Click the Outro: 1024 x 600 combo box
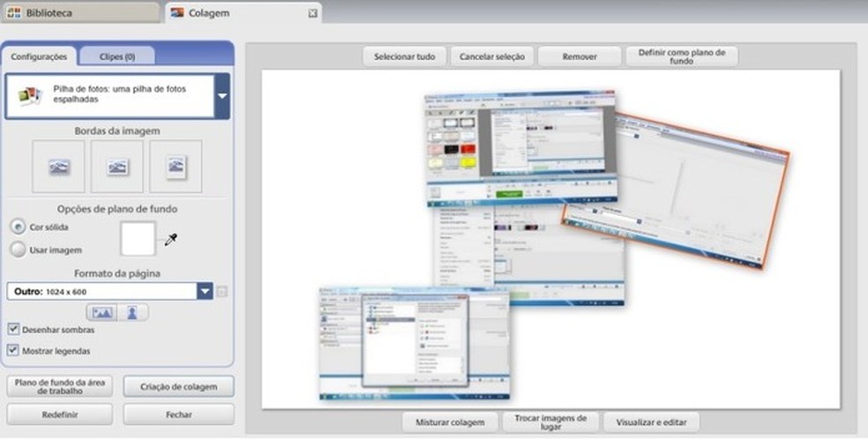The width and height of the screenshot is (868, 439). point(109,291)
